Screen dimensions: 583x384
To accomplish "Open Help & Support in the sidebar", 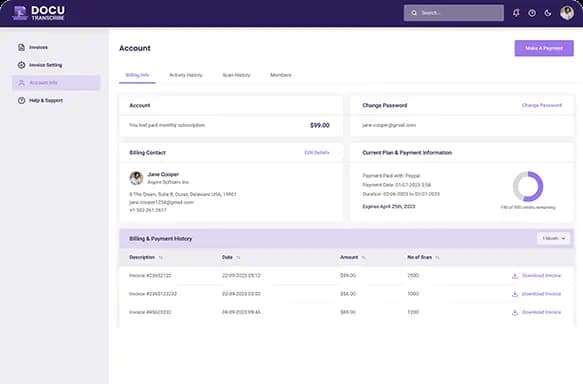I will click(x=56, y=100).
